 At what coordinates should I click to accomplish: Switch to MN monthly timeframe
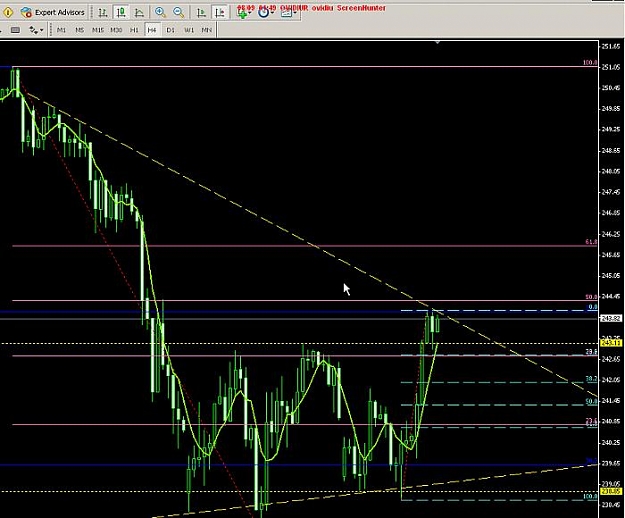[x=206, y=30]
